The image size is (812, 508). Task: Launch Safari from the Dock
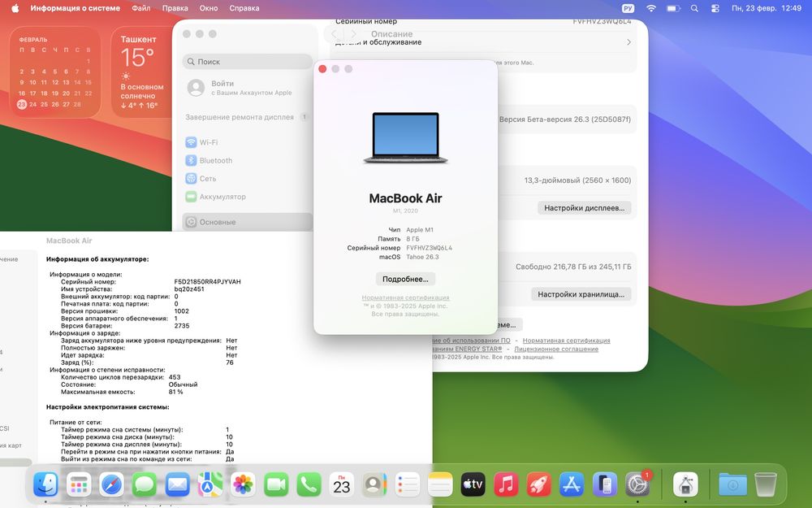[112, 484]
